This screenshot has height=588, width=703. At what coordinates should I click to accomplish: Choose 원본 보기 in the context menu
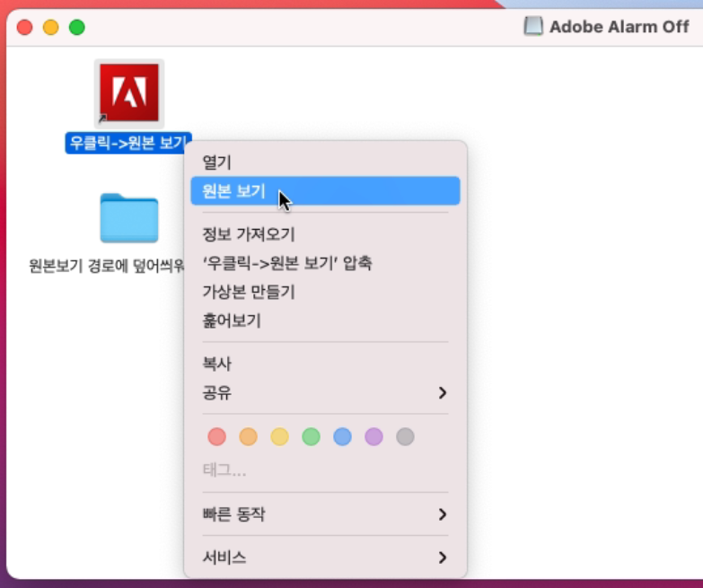(x=326, y=191)
